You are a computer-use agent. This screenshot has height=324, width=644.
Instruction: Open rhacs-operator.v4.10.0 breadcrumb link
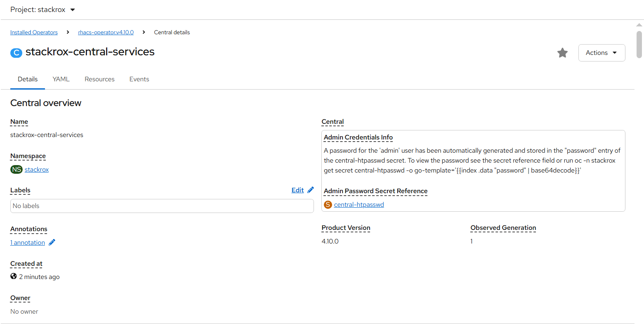click(x=106, y=32)
